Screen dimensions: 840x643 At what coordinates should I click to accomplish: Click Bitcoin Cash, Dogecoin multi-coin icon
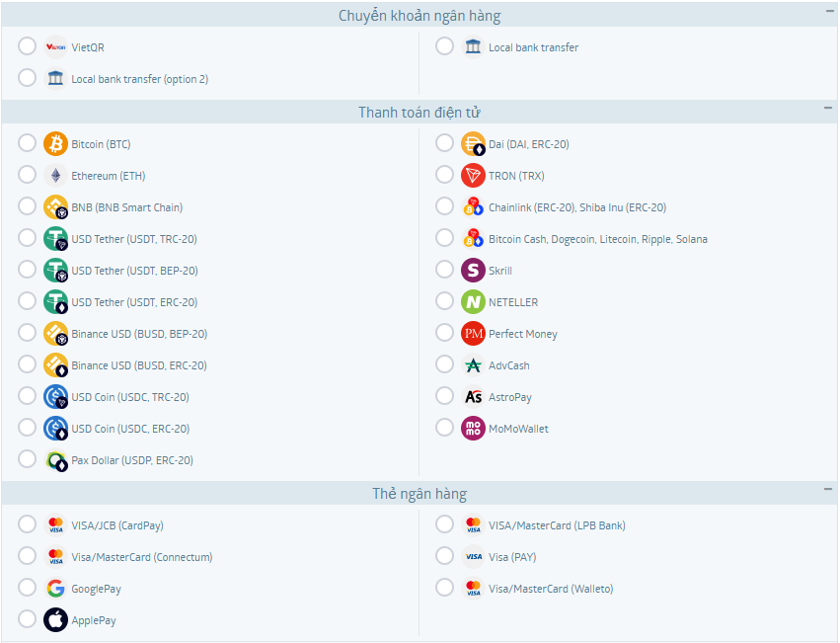tap(473, 239)
